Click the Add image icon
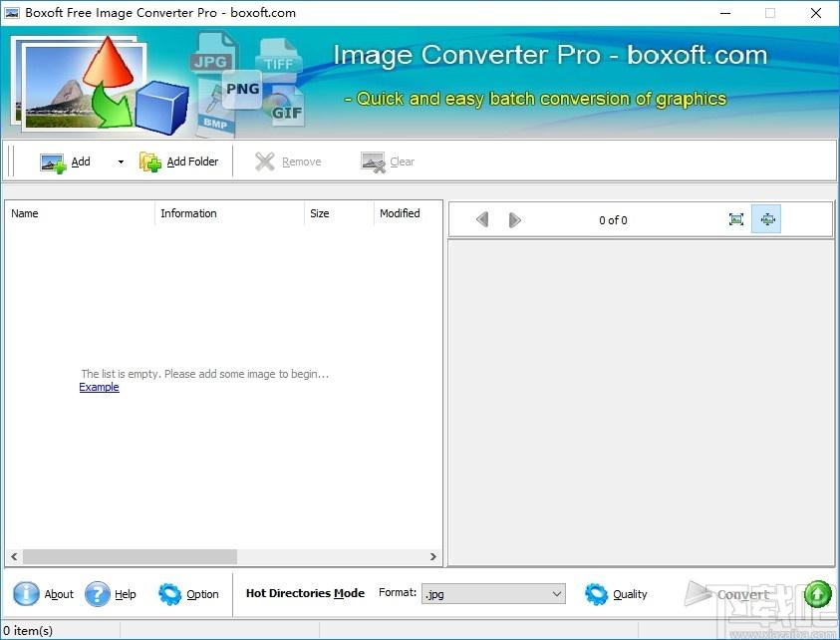840x640 pixels. point(53,162)
